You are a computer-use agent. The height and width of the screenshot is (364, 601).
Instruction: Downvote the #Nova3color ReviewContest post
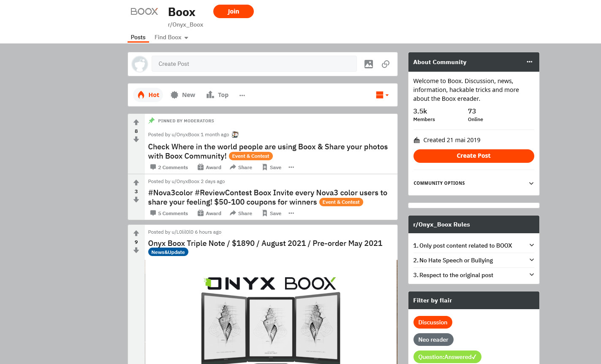(136, 200)
